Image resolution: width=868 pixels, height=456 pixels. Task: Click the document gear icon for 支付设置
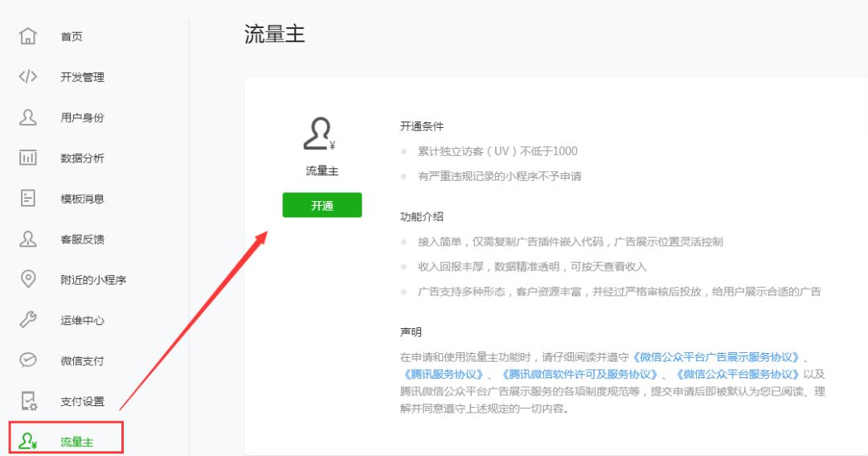pos(29,401)
